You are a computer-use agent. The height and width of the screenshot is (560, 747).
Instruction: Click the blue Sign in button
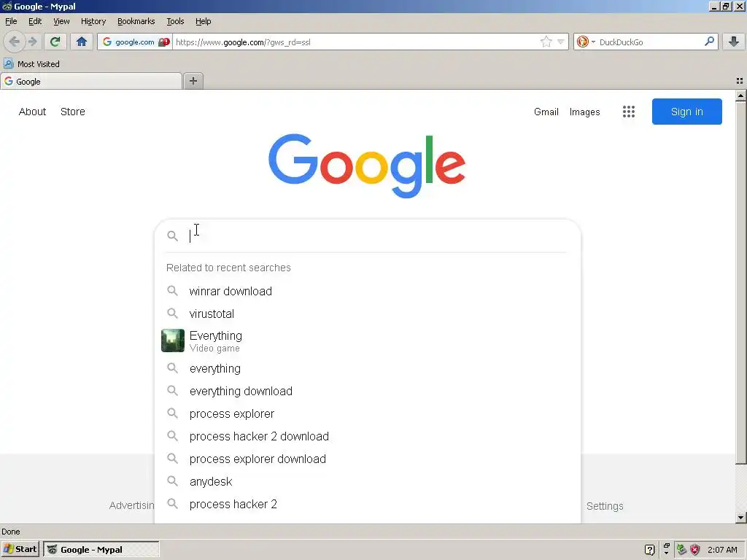point(686,112)
